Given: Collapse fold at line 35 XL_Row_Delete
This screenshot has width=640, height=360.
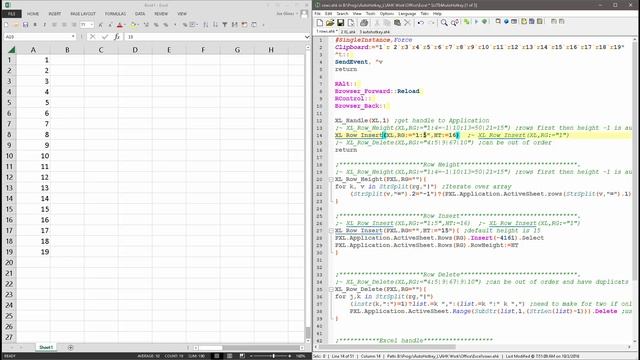Looking at the screenshot, I should (331, 289).
